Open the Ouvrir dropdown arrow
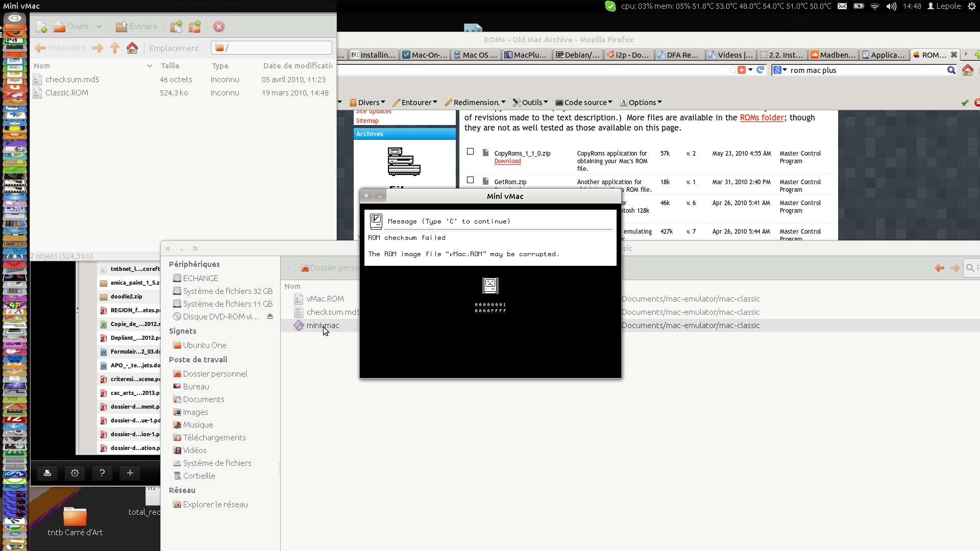 pyautogui.click(x=99, y=27)
